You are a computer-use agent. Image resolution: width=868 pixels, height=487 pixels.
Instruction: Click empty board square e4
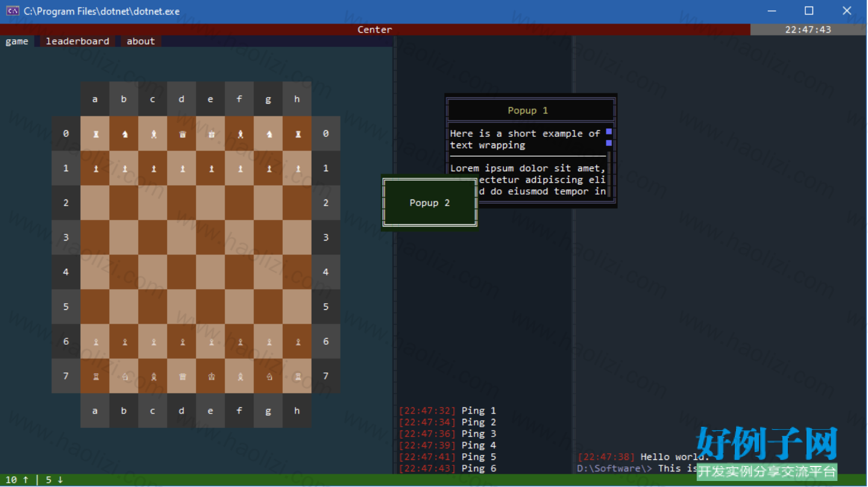coord(211,272)
